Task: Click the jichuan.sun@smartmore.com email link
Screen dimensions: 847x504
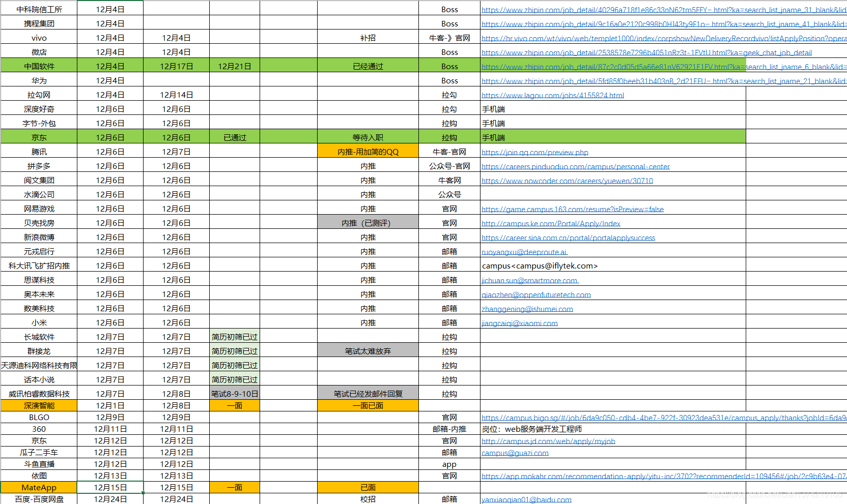Action: point(530,280)
